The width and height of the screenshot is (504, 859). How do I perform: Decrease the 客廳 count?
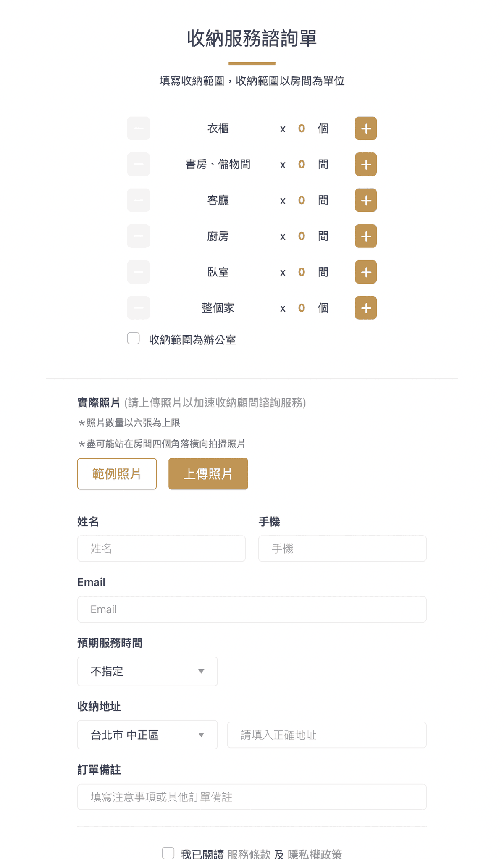(x=139, y=200)
